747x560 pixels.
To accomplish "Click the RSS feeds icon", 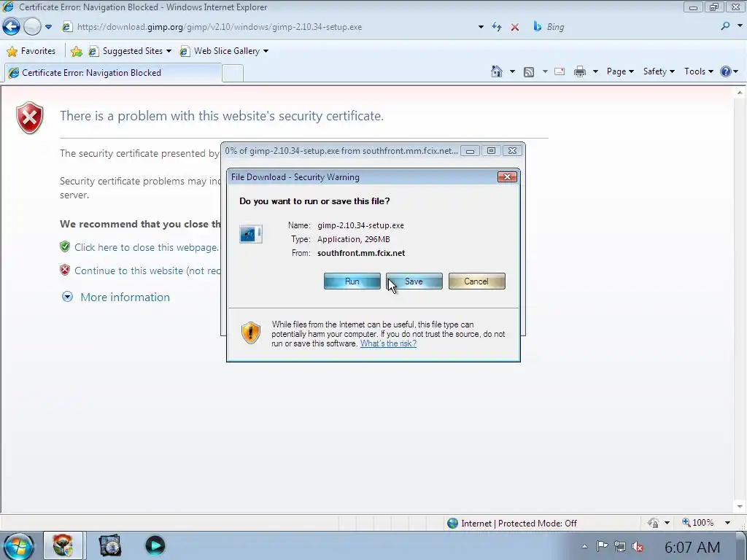I will (529, 72).
